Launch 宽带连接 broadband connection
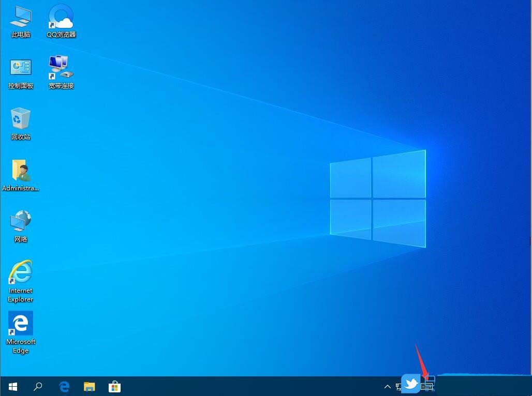Screen dimensions: 532x396 coord(60,71)
